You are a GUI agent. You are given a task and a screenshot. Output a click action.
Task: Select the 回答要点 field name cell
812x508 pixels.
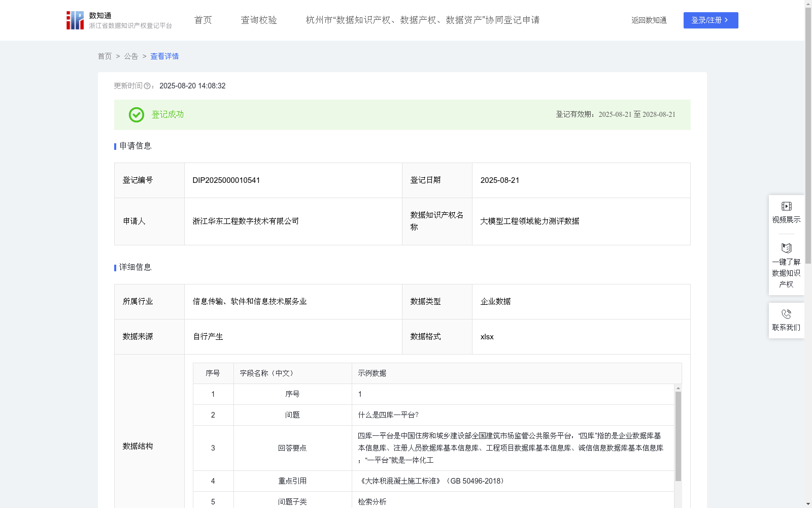click(292, 448)
